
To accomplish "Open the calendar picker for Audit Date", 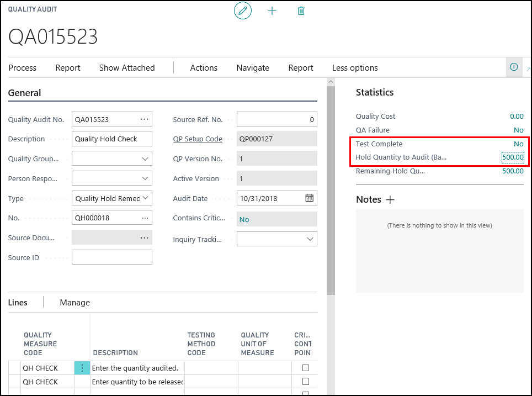I will point(309,198).
